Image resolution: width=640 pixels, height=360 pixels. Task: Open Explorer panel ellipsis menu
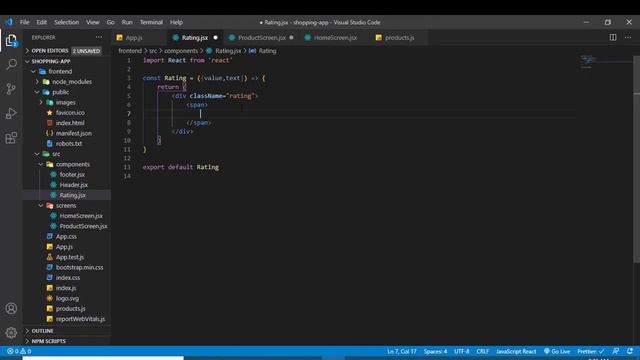(99, 37)
